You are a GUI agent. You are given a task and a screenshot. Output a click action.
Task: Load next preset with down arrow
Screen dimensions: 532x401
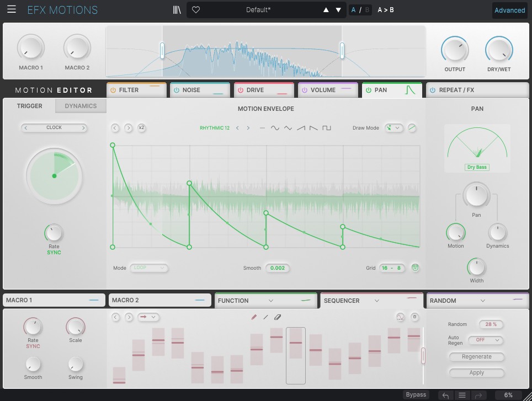[x=338, y=10]
